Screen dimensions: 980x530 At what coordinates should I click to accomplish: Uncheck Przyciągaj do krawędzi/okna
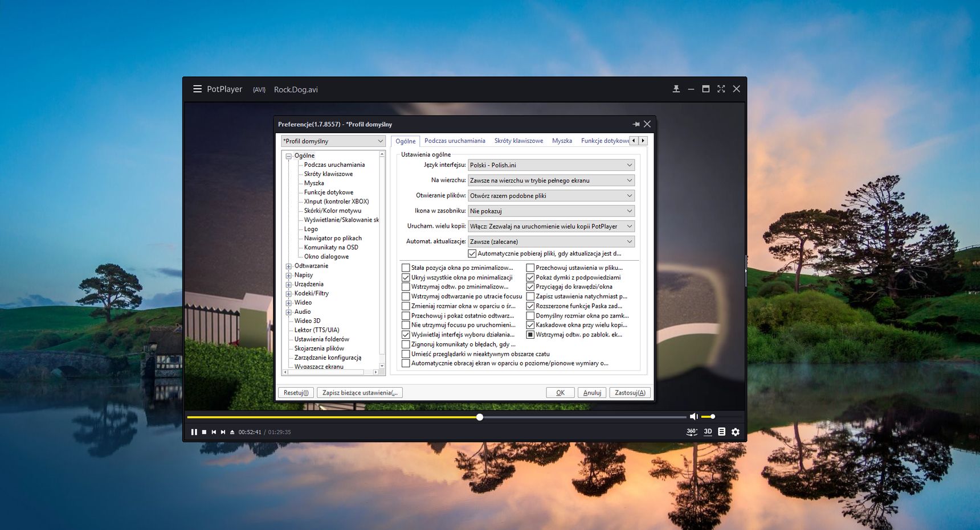coord(530,287)
